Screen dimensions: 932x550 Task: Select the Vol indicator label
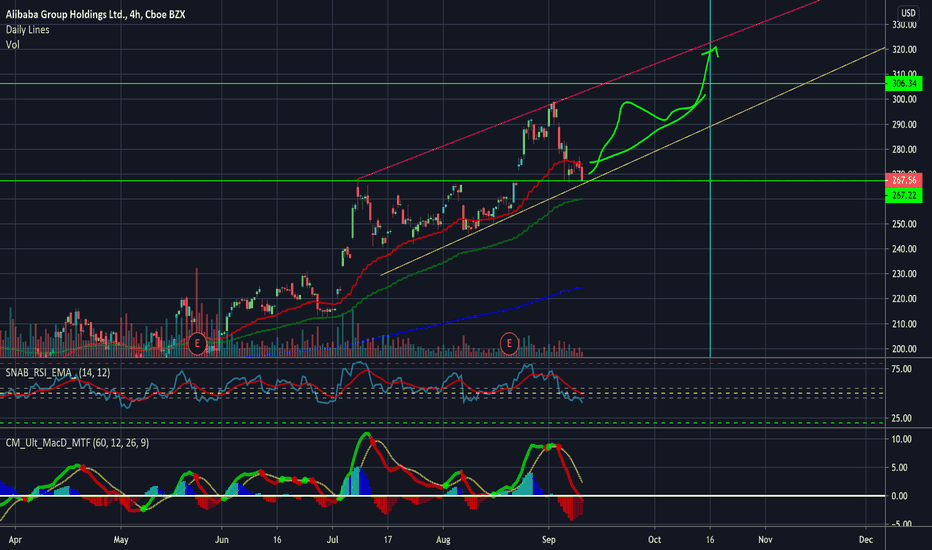click(x=12, y=45)
